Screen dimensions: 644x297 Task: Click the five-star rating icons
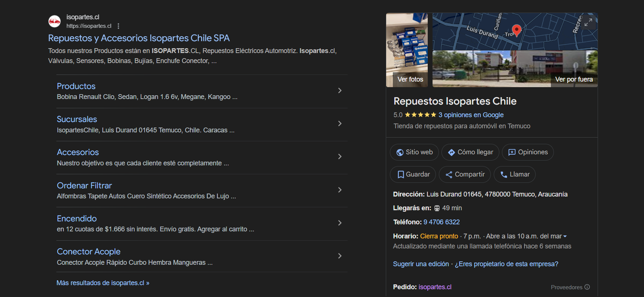pos(420,115)
